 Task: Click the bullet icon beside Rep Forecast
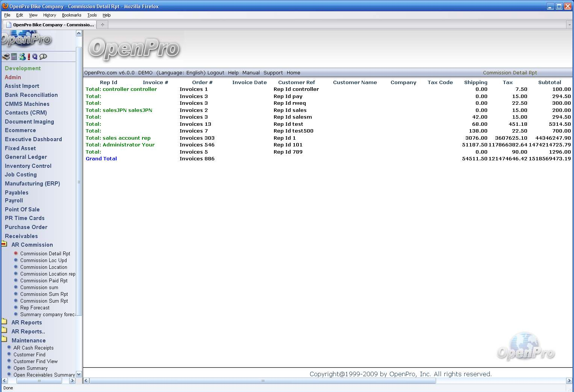(x=16, y=308)
